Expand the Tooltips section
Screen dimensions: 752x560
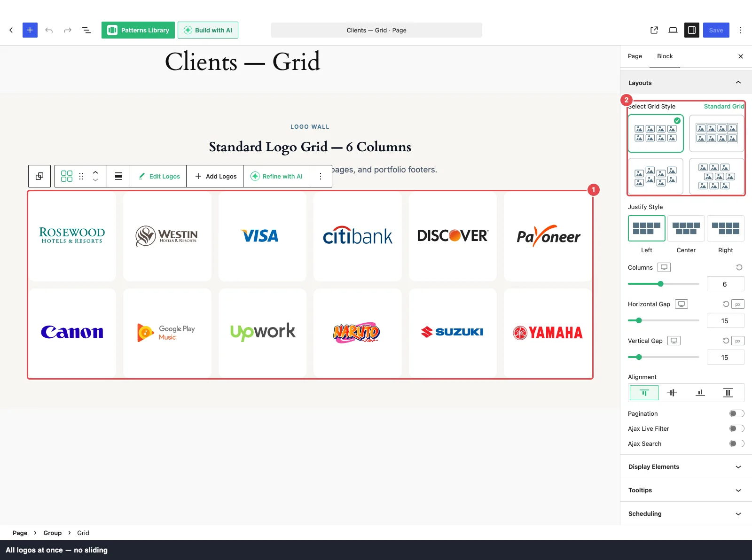[x=686, y=490]
